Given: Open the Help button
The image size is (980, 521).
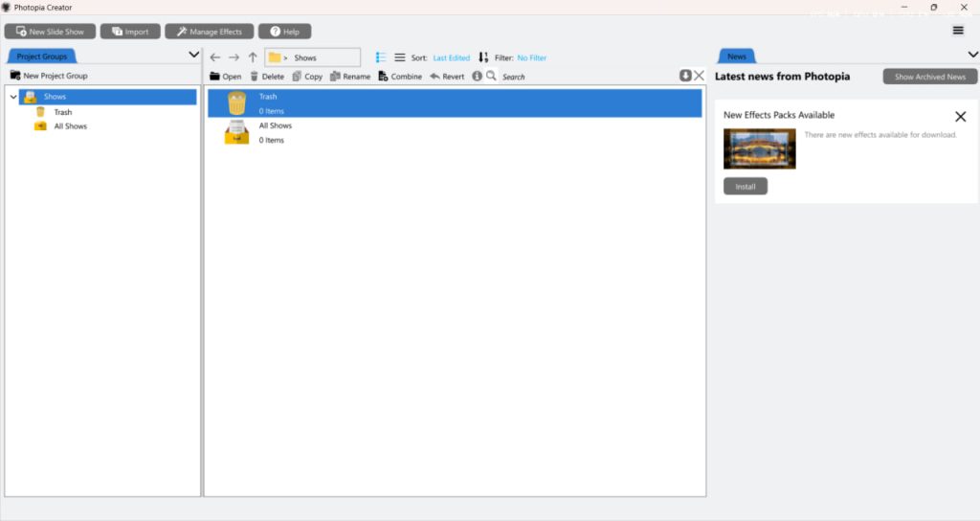Looking at the screenshot, I should (285, 32).
